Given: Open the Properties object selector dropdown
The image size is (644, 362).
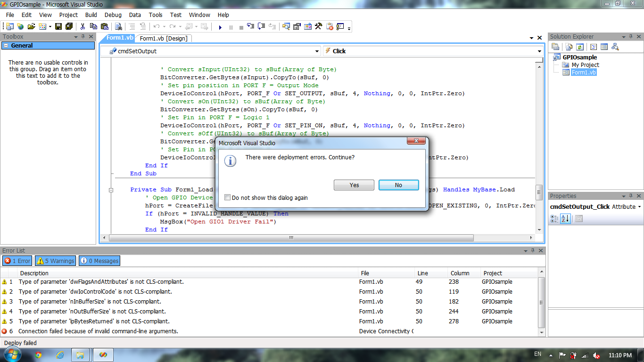Looking at the screenshot, I should coord(639,207).
